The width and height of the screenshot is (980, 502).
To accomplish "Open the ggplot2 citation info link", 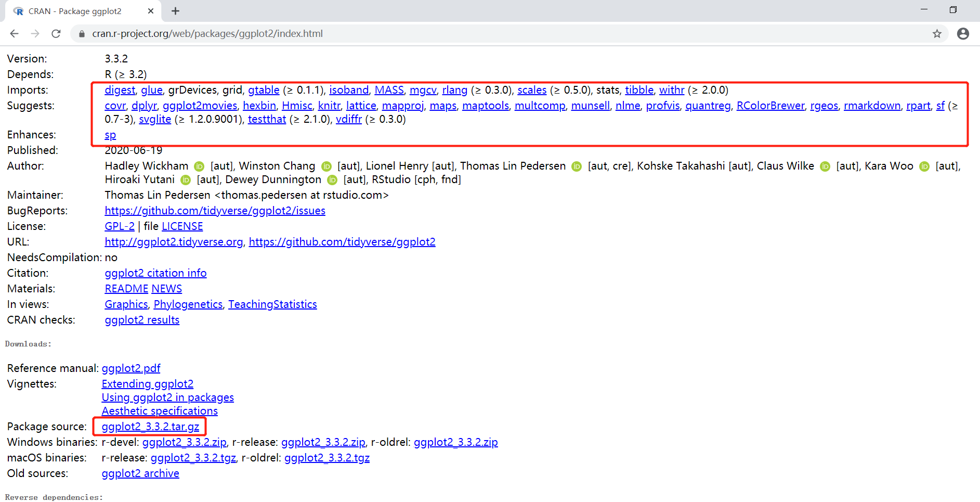I will 156,273.
